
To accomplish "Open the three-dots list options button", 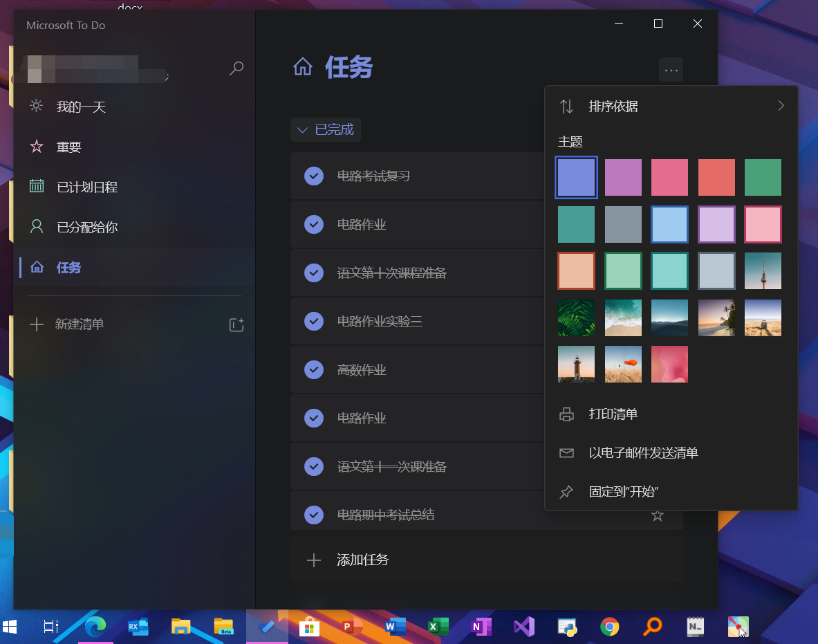I will [x=671, y=70].
